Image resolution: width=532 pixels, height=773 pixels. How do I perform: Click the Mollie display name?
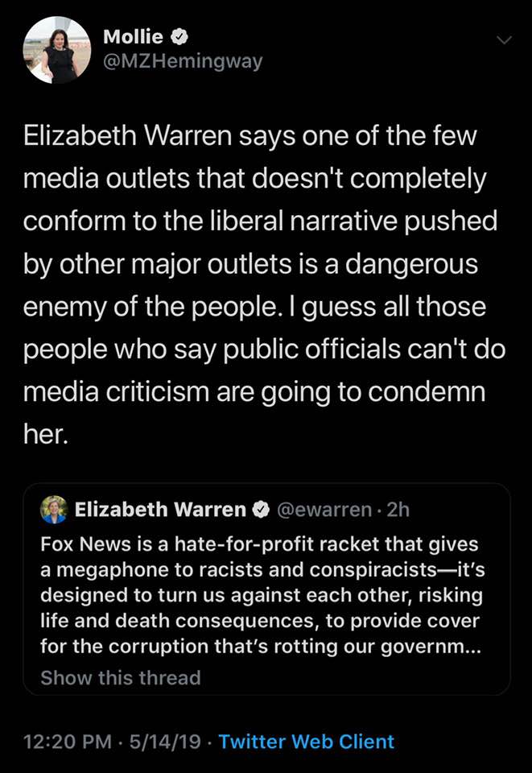[133, 36]
